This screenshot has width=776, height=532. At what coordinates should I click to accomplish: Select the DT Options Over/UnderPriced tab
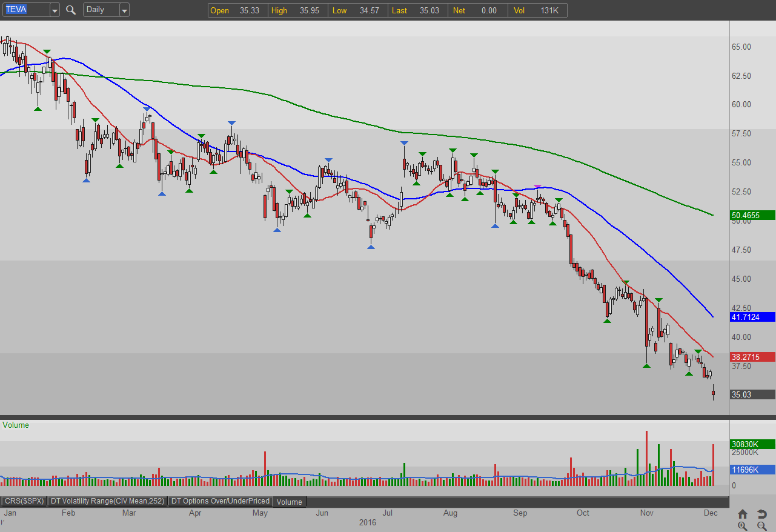[220, 501]
